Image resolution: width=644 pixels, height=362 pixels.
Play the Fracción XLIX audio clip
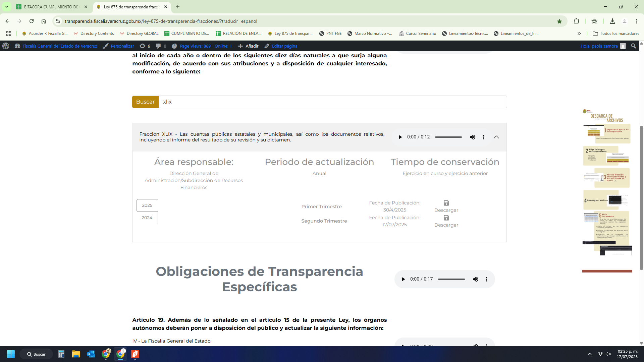(x=400, y=137)
